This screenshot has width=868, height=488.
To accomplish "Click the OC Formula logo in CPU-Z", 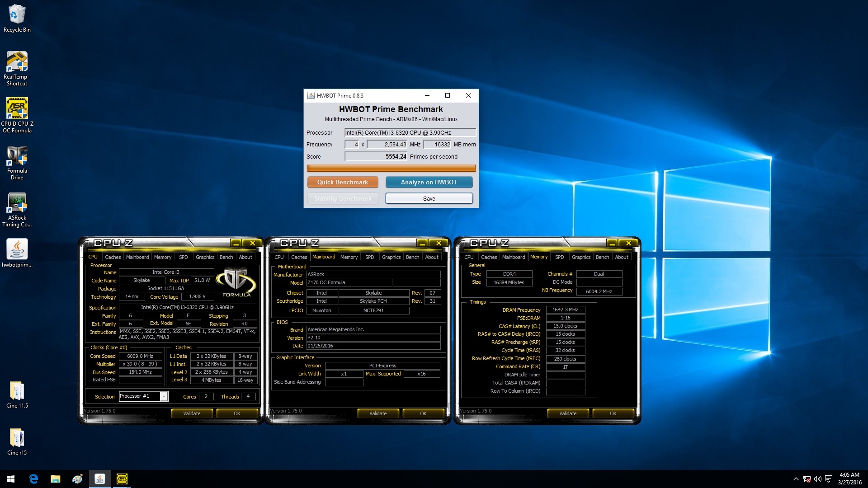I will [x=236, y=282].
